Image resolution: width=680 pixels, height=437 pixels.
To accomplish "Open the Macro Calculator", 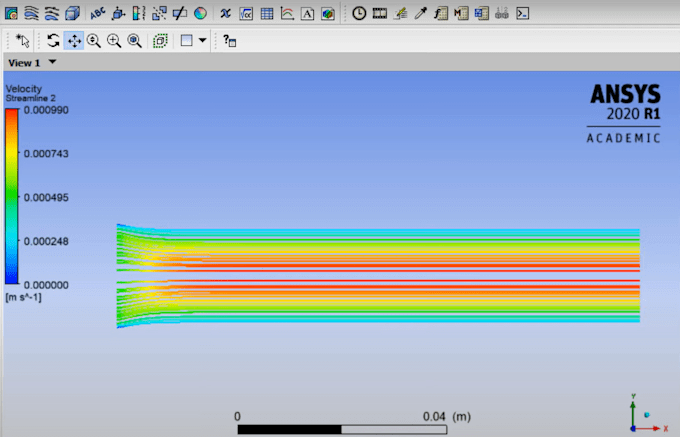I will coord(461,13).
